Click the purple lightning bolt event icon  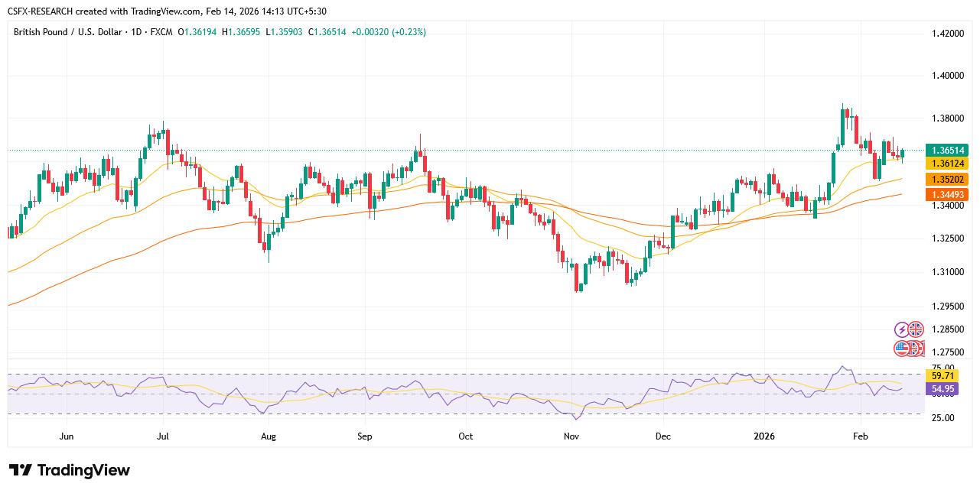tap(902, 329)
